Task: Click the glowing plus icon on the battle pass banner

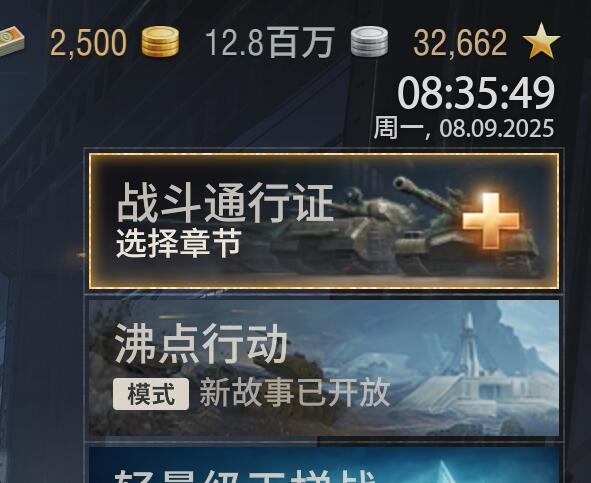Action: (491, 221)
